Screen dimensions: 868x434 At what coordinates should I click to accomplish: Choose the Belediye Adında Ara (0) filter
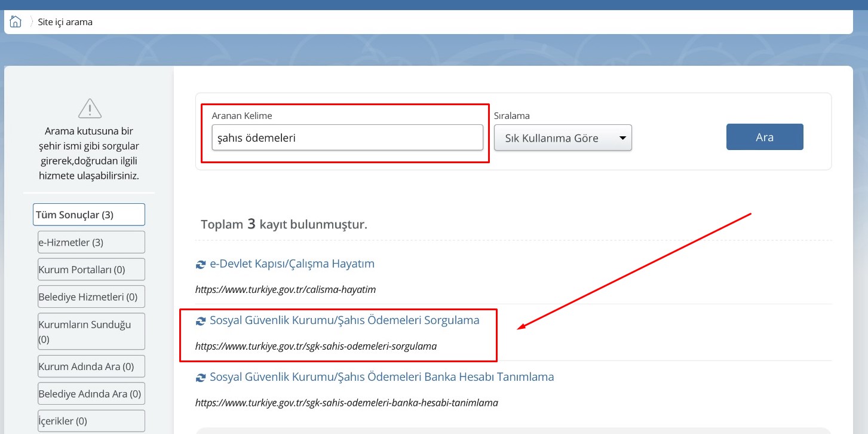coord(91,394)
